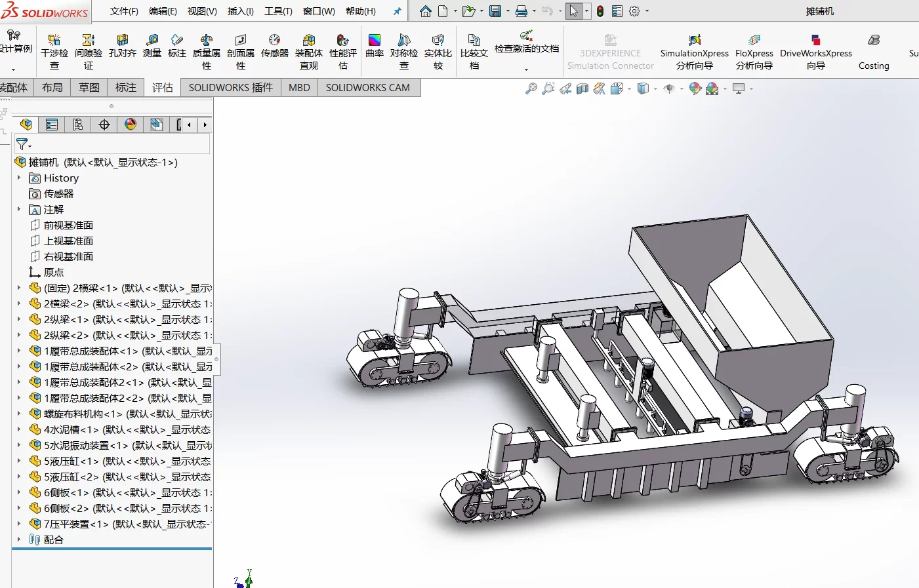Open the dropdown arrow beside the Save icon

pos(508,11)
